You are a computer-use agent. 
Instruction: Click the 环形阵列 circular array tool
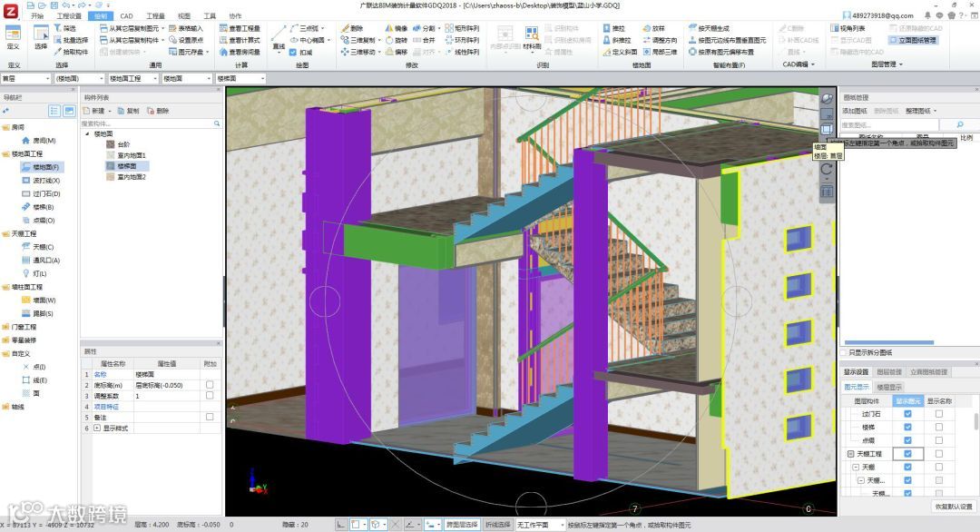tap(462, 40)
